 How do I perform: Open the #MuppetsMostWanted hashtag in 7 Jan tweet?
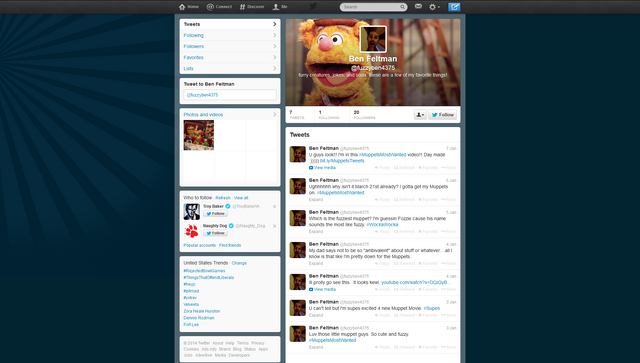[x=382, y=155]
